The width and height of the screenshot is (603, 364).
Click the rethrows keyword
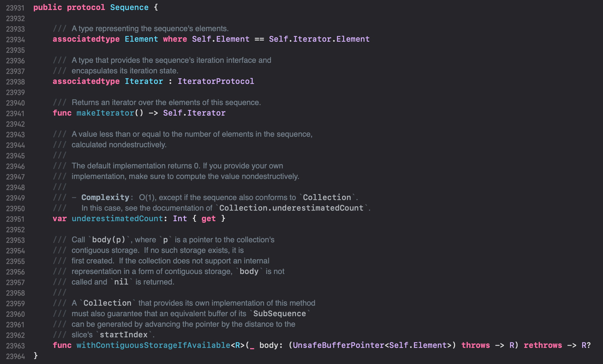click(x=543, y=345)
